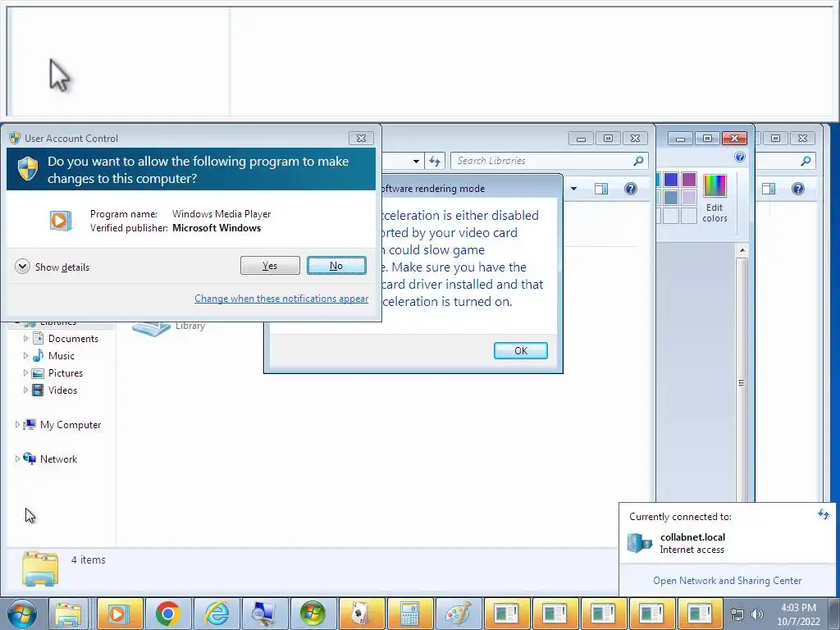Expand the Music library node
Image resolution: width=840 pixels, height=630 pixels.
click(x=25, y=356)
